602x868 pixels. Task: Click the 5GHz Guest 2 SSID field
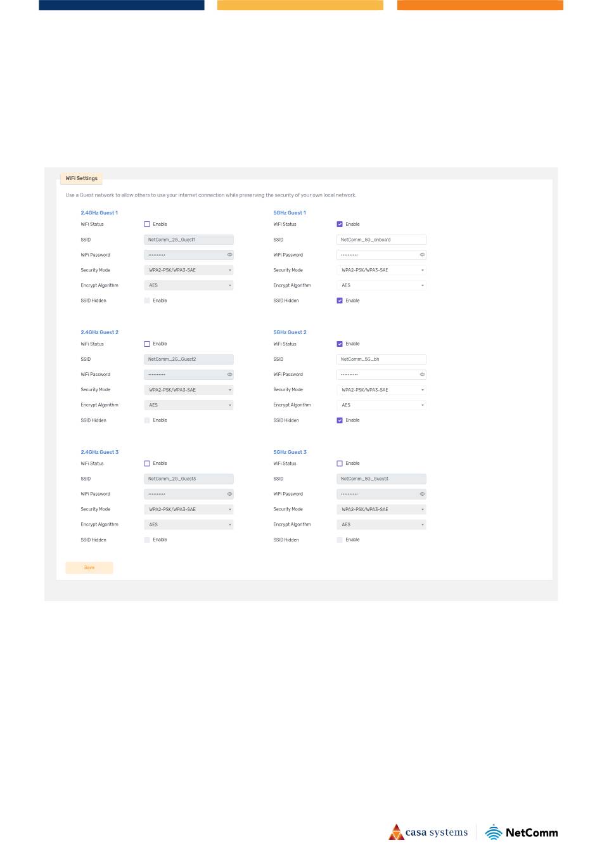click(381, 360)
